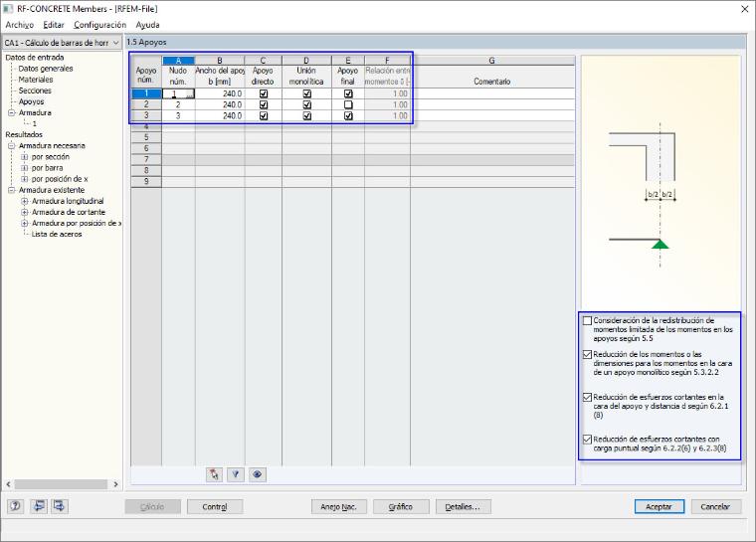Enable Apoyo final checkbox for support 2
The height and width of the screenshot is (542, 756).
click(x=348, y=104)
